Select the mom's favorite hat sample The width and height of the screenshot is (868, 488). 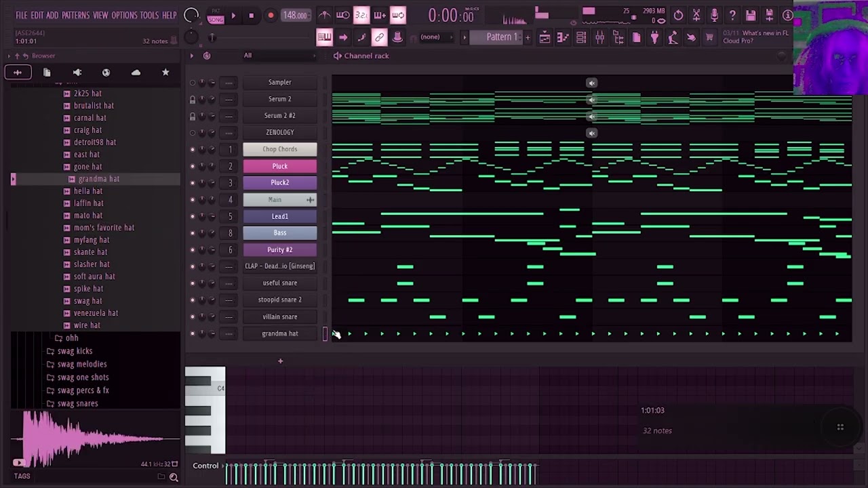tap(104, 228)
